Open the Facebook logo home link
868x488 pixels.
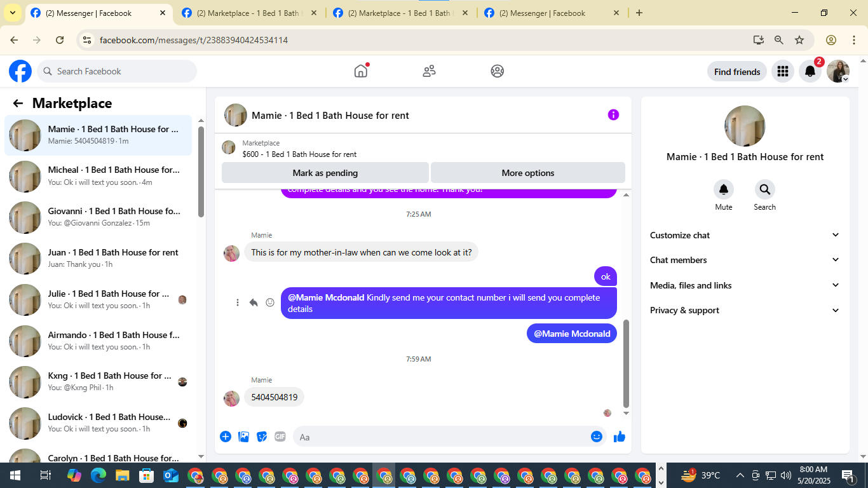pos(20,71)
